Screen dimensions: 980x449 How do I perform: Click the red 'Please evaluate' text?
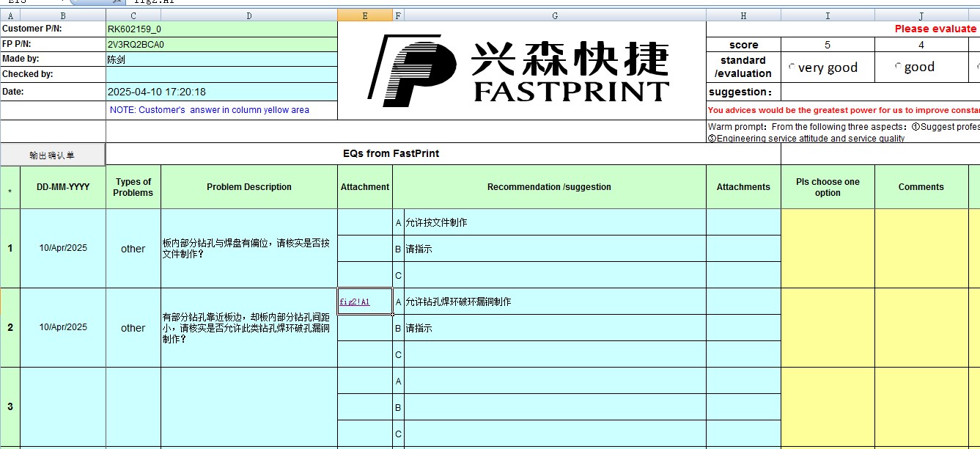936,29
